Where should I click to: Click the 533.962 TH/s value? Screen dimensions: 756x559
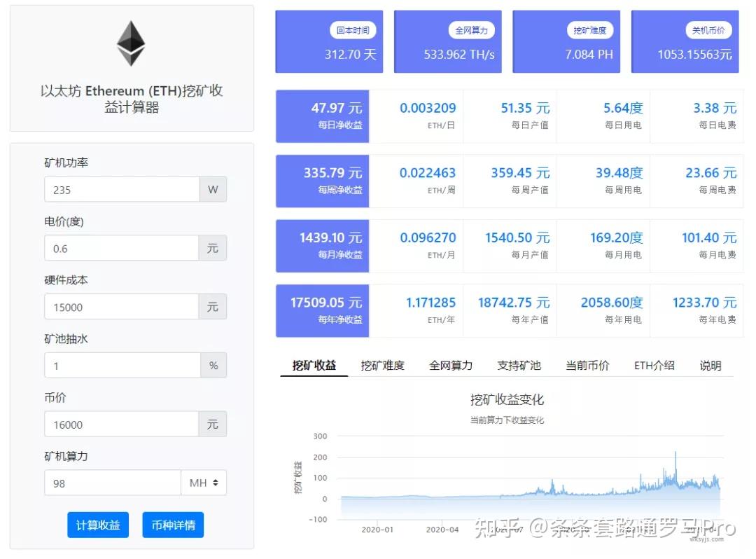459,55
